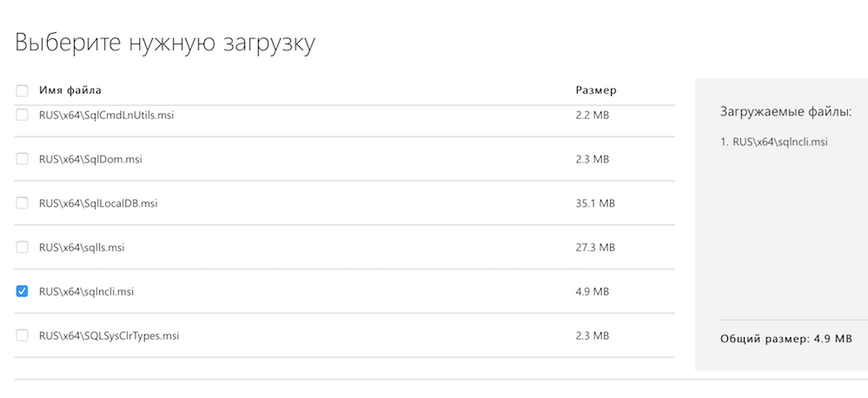Click the Размер column header

point(596,90)
